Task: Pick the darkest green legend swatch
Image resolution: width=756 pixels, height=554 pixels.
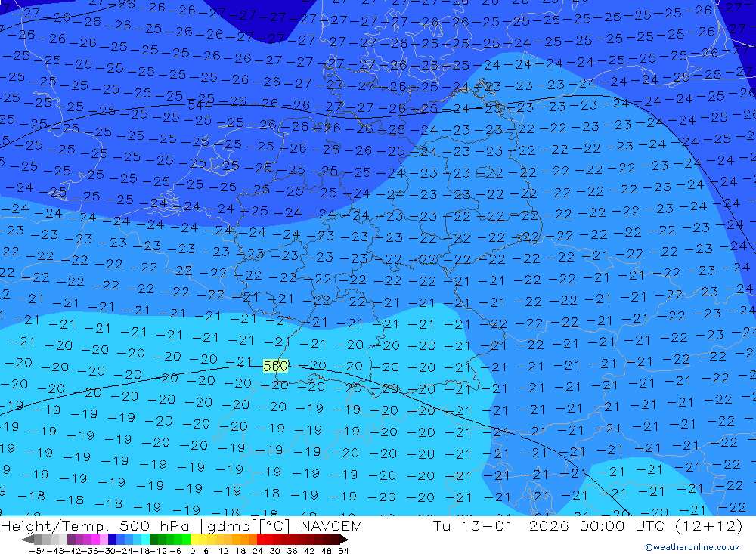Action: [153, 539]
